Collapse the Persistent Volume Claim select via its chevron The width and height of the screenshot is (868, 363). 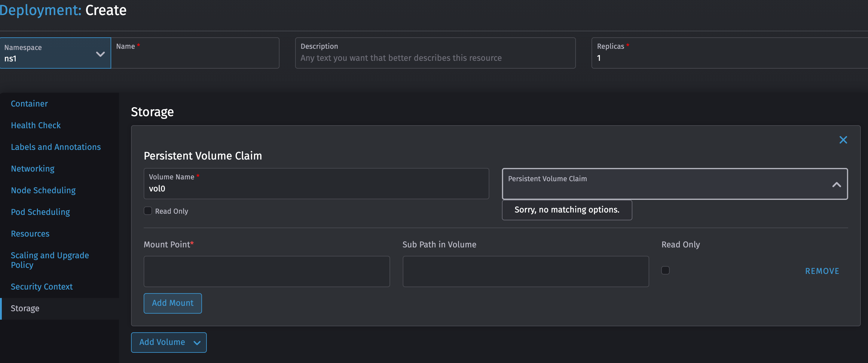click(837, 185)
